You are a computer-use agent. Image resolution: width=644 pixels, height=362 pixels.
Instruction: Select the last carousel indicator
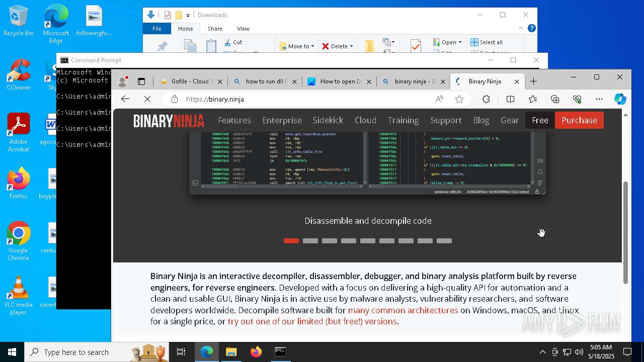pos(444,241)
